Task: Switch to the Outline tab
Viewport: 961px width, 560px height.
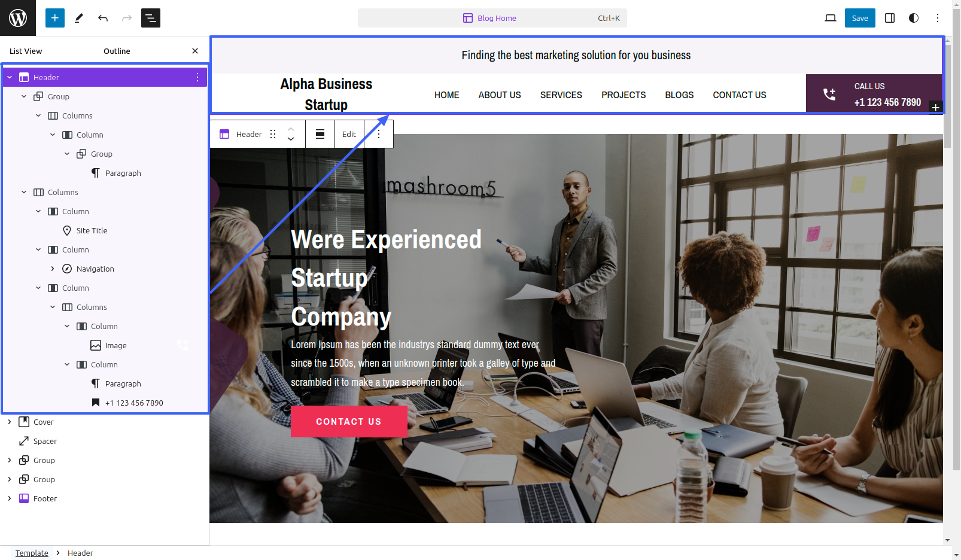Action: (117, 51)
